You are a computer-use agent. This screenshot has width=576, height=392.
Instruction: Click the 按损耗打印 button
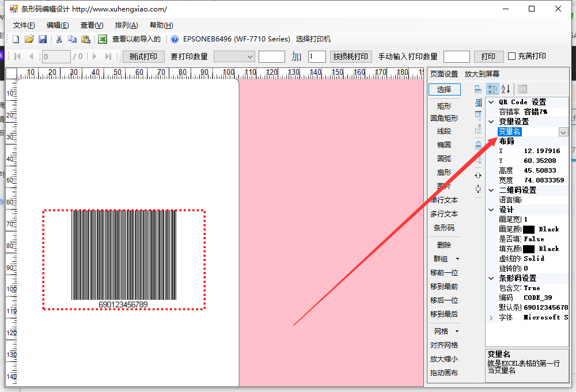click(x=350, y=56)
